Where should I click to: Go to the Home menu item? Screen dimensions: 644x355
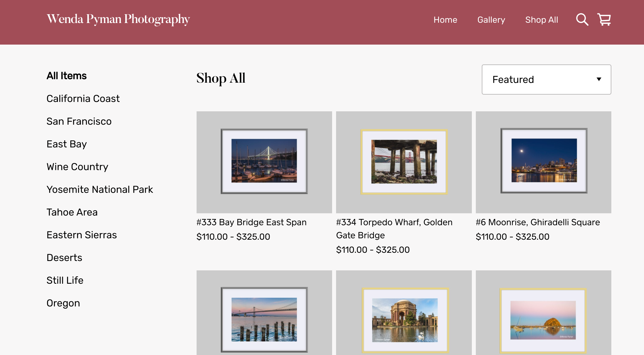pyautogui.click(x=445, y=20)
